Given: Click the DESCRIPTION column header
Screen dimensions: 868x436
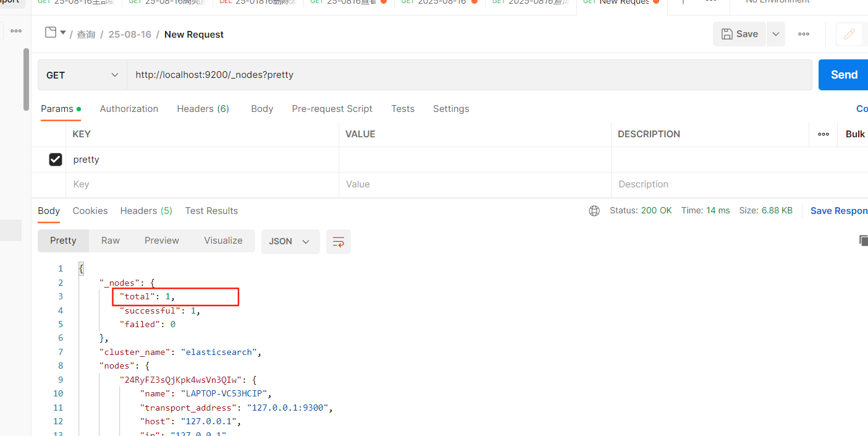Looking at the screenshot, I should [649, 134].
